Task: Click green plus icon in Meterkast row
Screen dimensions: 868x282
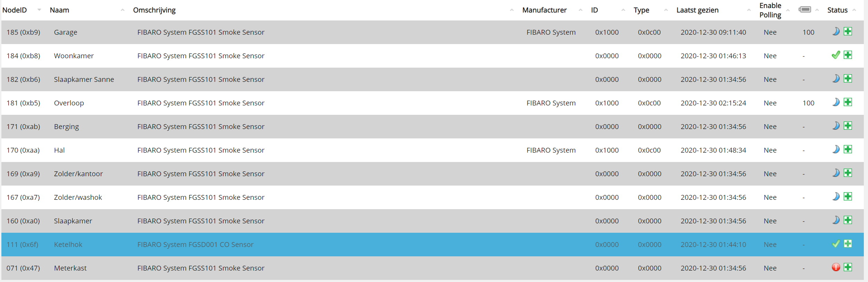Action: coord(848,267)
